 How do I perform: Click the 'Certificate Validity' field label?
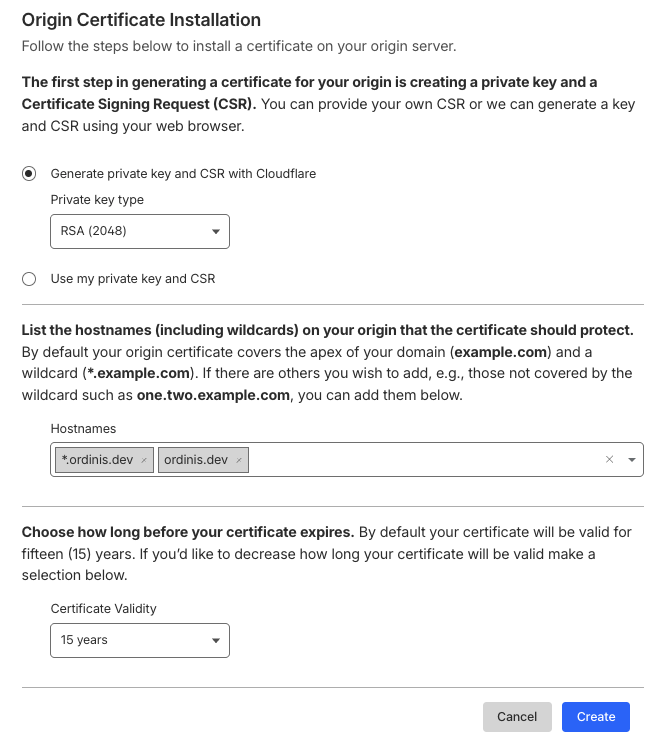[104, 608]
